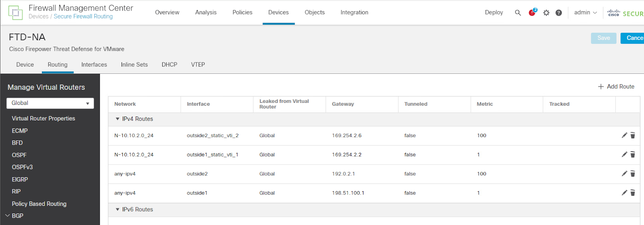The height and width of the screenshot is (225, 644).
Task: Click gateway 169.254.2.6 cell
Action: 347,135
